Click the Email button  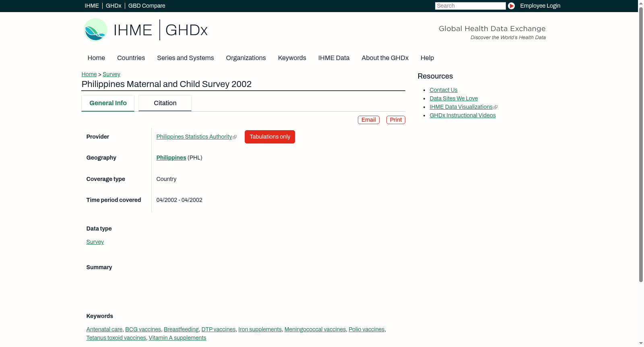[369, 120]
